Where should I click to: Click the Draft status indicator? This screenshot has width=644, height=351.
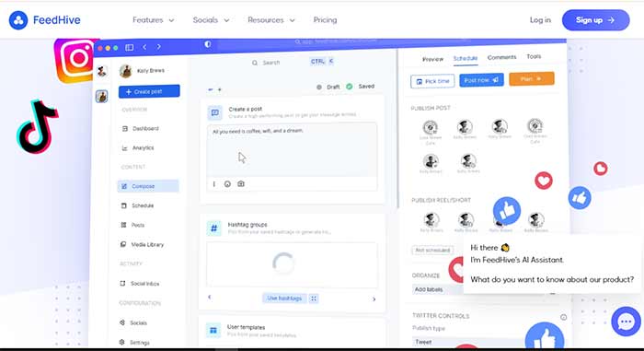[328, 87]
